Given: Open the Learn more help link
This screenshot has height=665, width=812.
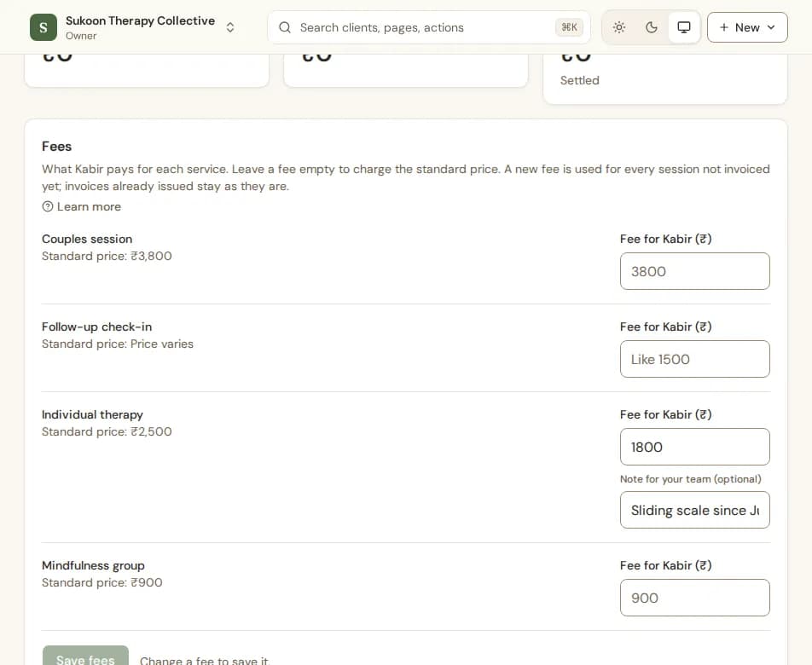Looking at the screenshot, I should [x=81, y=206].
